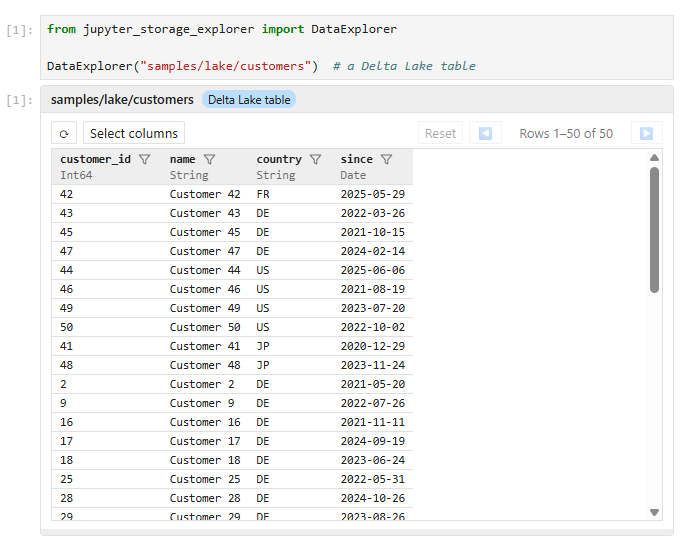The image size is (681, 537).
Task: Click the Int64 type label
Action: click(76, 175)
